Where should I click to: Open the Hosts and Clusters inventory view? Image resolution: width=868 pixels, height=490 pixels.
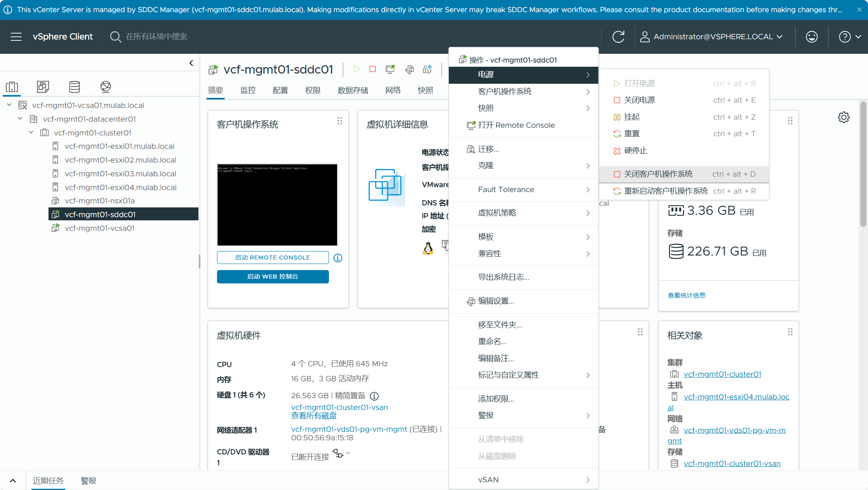tap(12, 87)
